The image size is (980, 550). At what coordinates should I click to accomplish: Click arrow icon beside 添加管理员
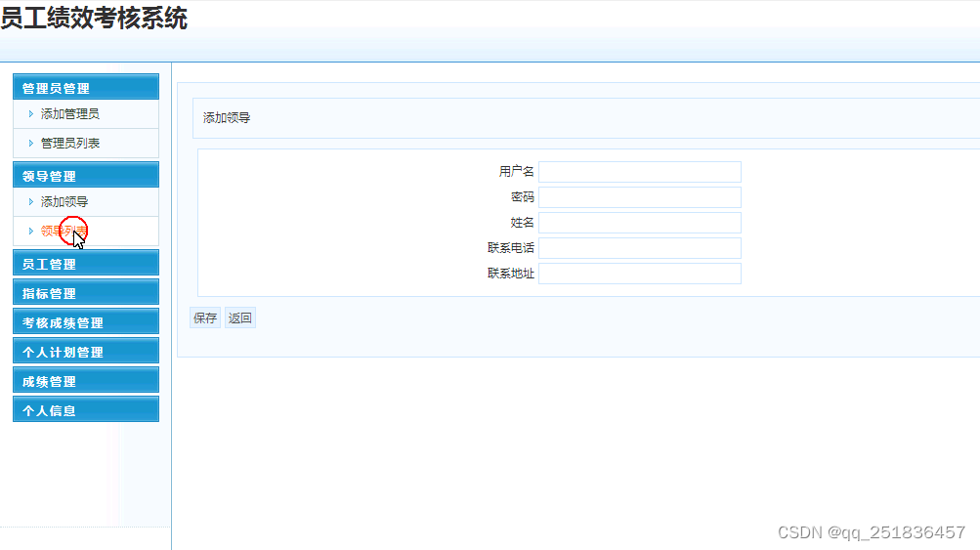(x=30, y=113)
